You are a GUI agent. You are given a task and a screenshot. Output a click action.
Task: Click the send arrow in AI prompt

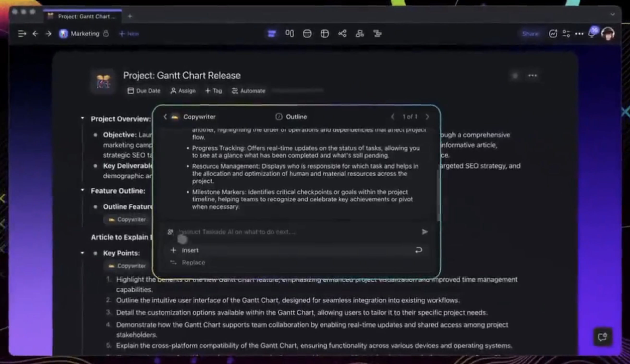point(424,232)
